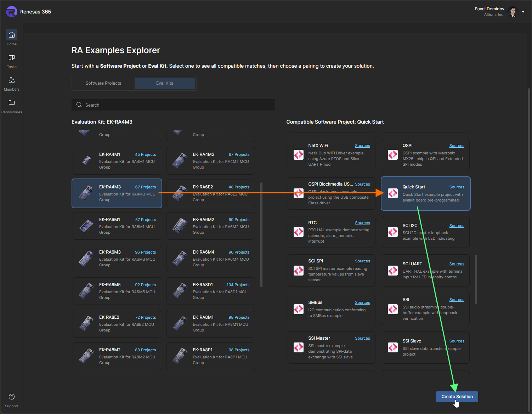The image size is (532, 414).
Task: Open the 45 Projects link for EK-RA4M1
Action: pos(145,154)
